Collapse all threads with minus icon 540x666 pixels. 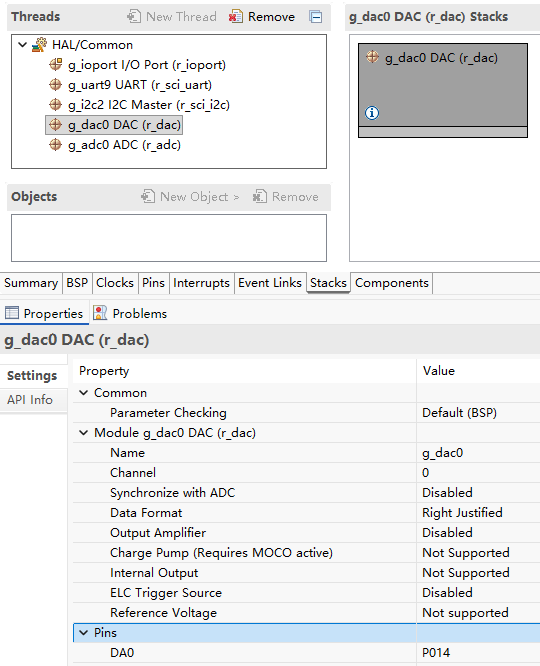coord(316,17)
